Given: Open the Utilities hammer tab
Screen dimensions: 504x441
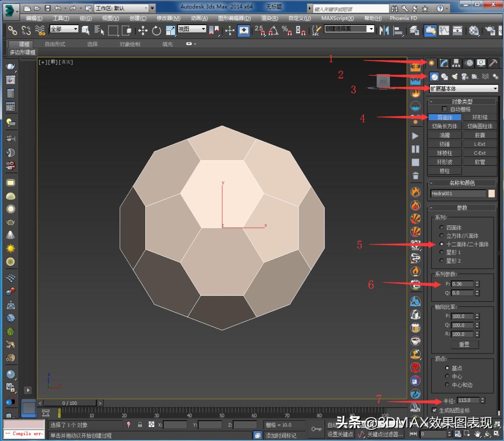Looking at the screenshot, I should 493,63.
